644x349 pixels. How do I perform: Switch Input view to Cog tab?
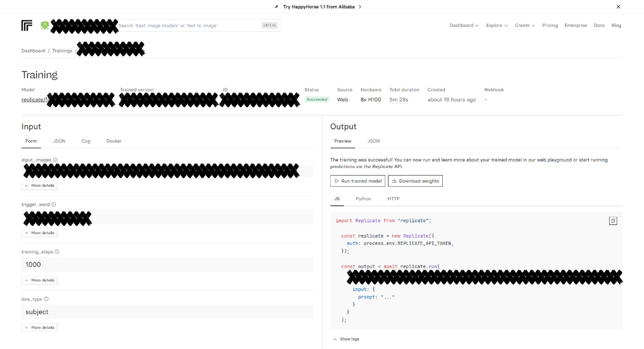[x=86, y=141]
